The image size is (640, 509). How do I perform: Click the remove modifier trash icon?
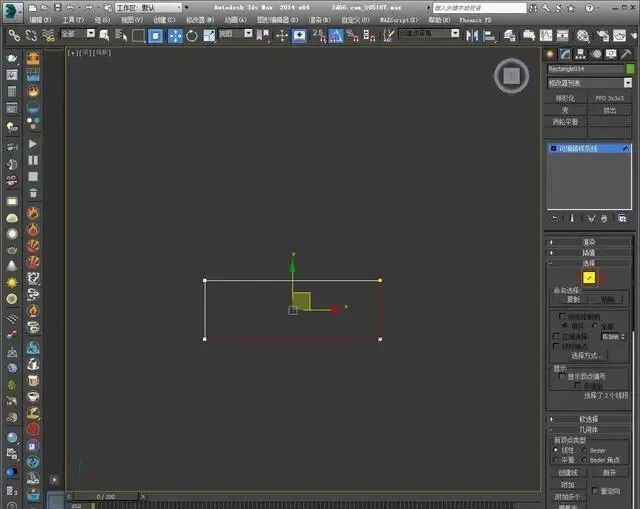click(x=604, y=219)
